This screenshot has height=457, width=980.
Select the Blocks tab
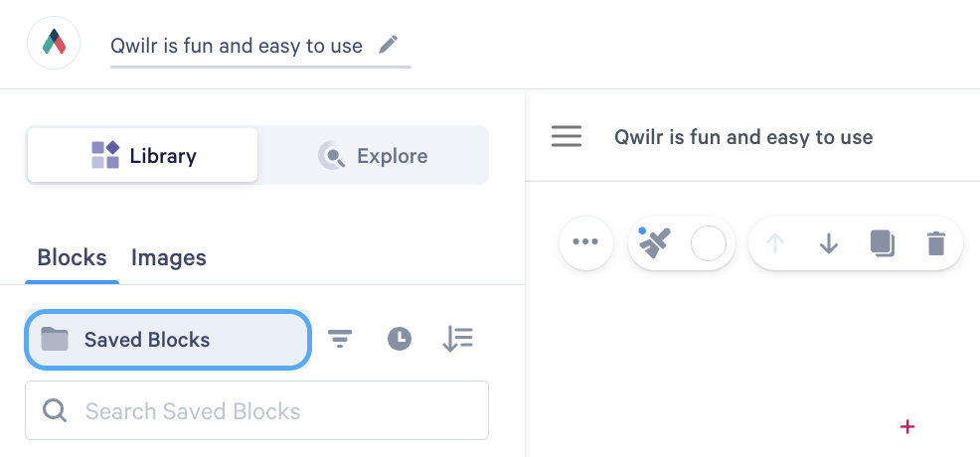(72, 257)
